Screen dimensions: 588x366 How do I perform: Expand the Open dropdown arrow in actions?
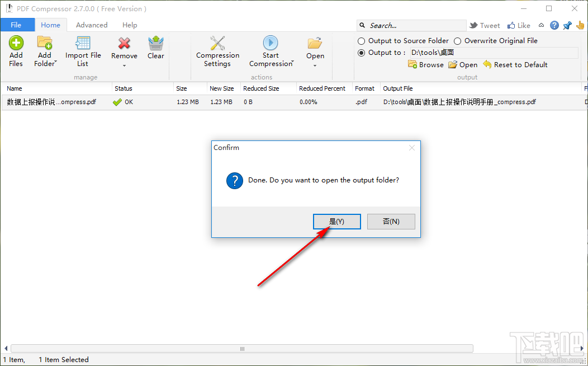[315, 66]
